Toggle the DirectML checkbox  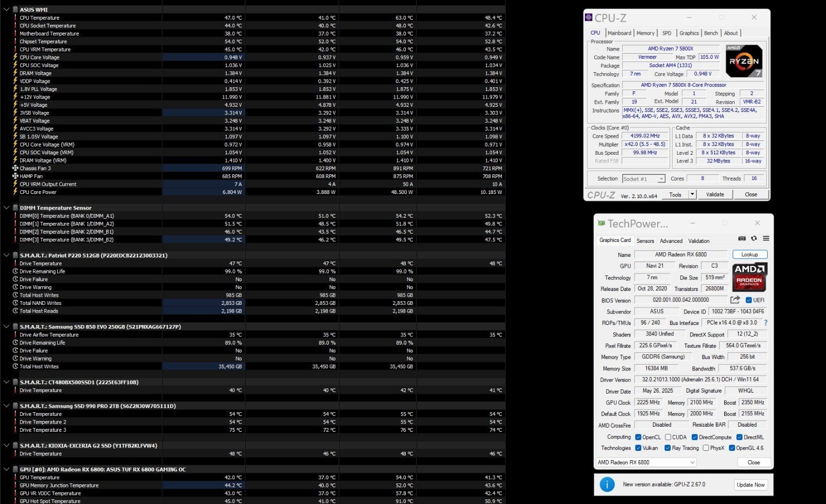click(739, 437)
